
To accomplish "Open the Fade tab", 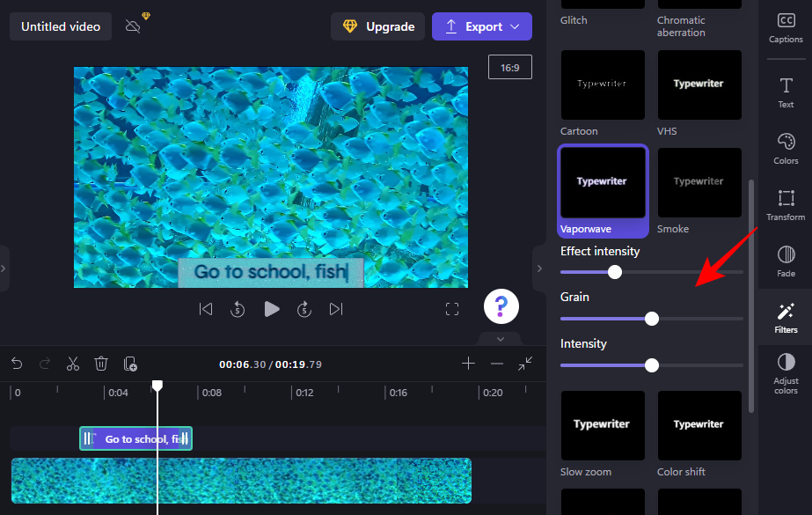I will [786, 261].
